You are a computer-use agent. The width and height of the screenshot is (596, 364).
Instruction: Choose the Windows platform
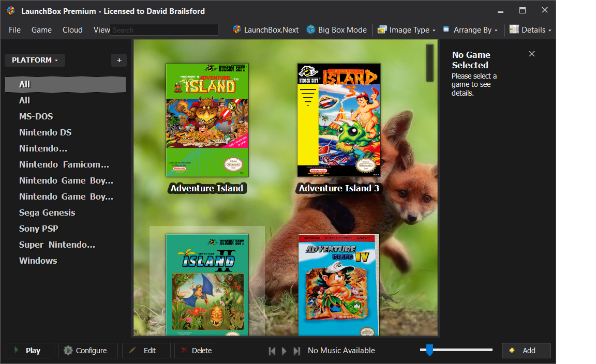tap(38, 260)
